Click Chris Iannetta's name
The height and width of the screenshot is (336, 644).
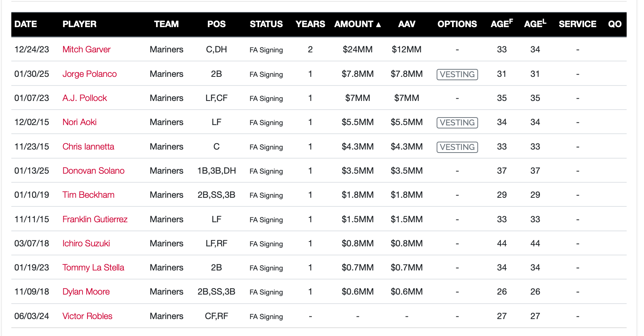coord(88,147)
